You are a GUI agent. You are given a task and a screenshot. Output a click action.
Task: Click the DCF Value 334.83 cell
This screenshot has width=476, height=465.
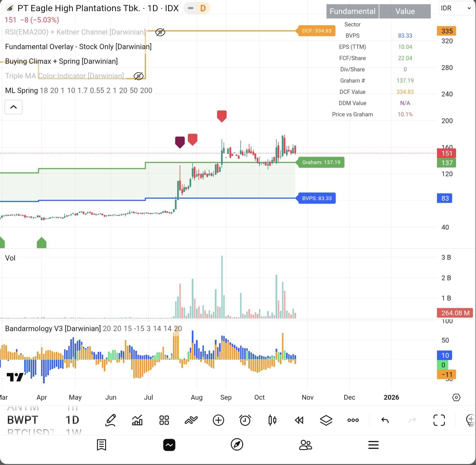(405, 92)
